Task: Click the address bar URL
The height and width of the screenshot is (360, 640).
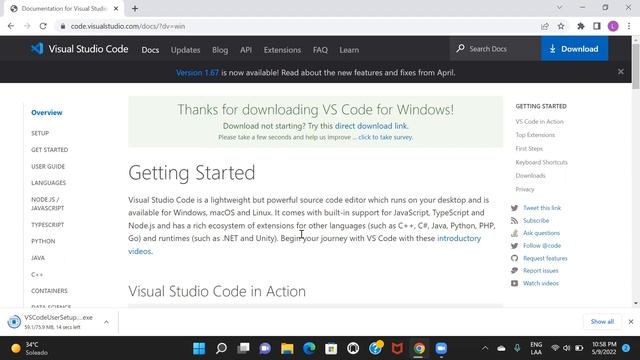Action: pyautogui.click(x=128, y=26)
